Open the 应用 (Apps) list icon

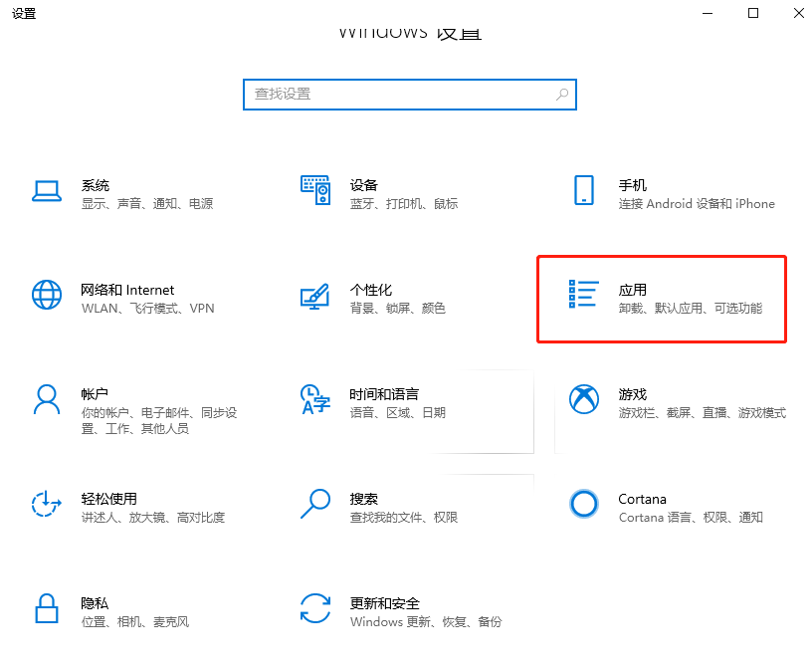click(x=584, y=295)
